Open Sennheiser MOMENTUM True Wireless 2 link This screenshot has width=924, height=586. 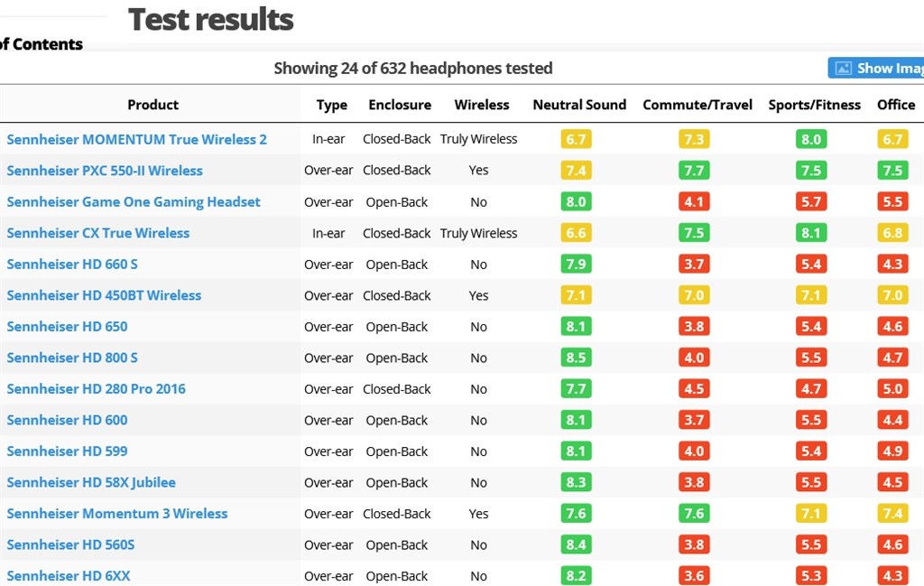tap(137, 139)
